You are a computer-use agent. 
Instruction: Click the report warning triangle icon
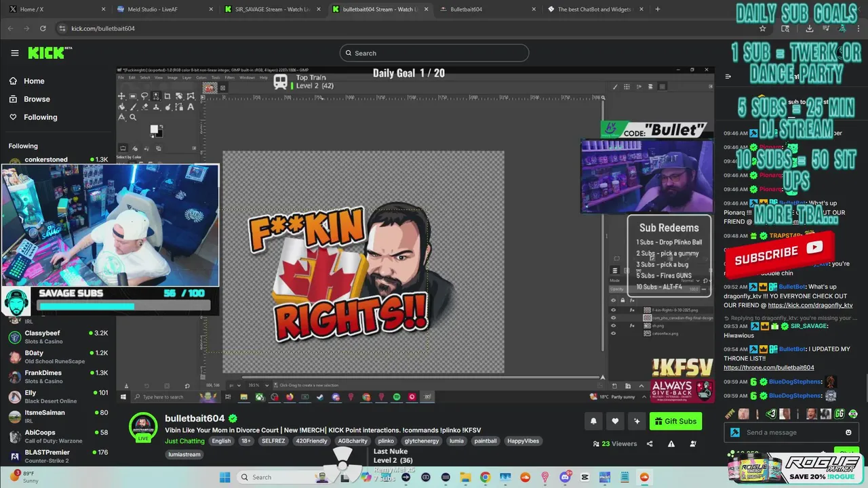(x=671, y=444)
